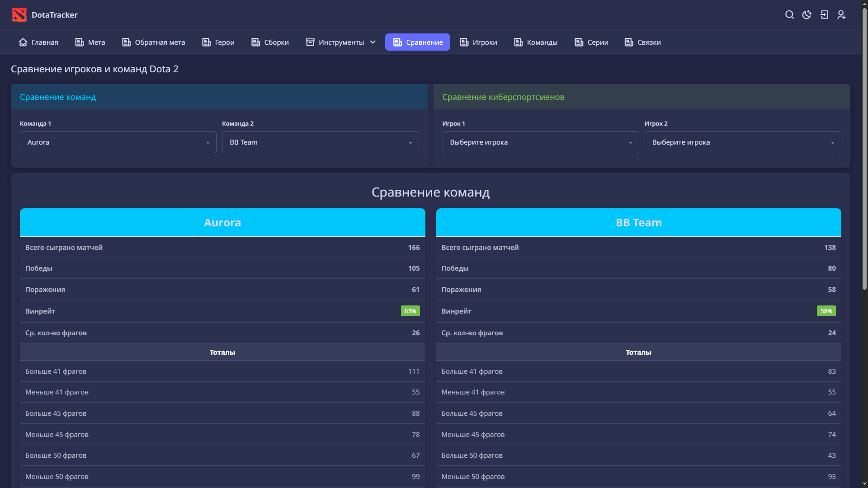Viewport: 868px width, 488px height.
Task: Click the icon beside Игроки
Action: 464,42
